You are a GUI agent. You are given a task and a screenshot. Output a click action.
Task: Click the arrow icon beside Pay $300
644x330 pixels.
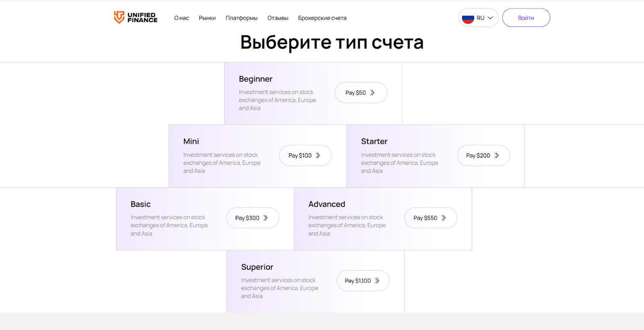click(266, 218)
